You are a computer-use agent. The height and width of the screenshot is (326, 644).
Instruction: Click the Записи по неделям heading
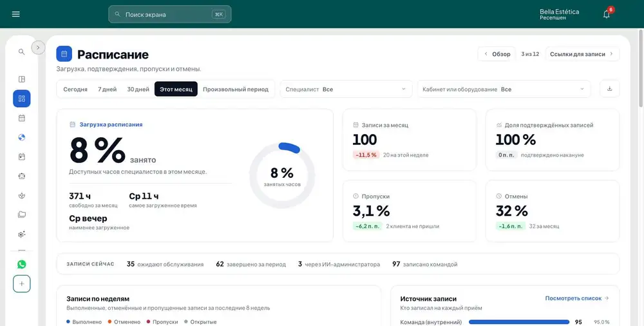pyautogui.click(x=98, y=299)
